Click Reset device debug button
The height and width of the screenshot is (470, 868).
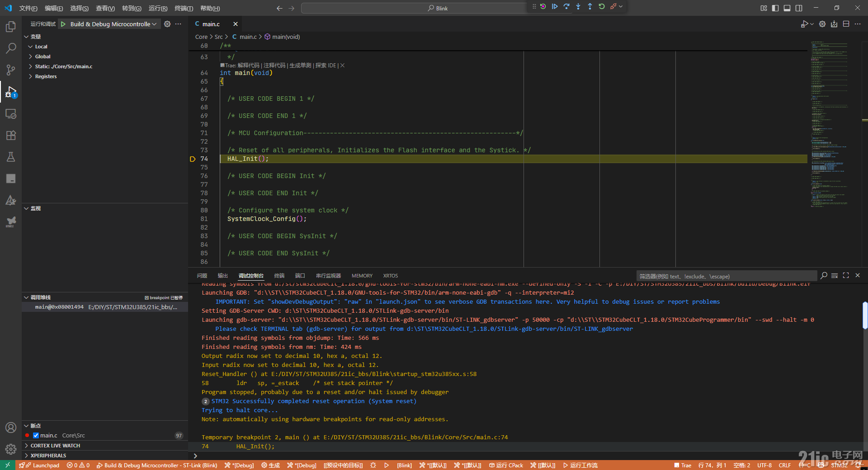[543, 6]
